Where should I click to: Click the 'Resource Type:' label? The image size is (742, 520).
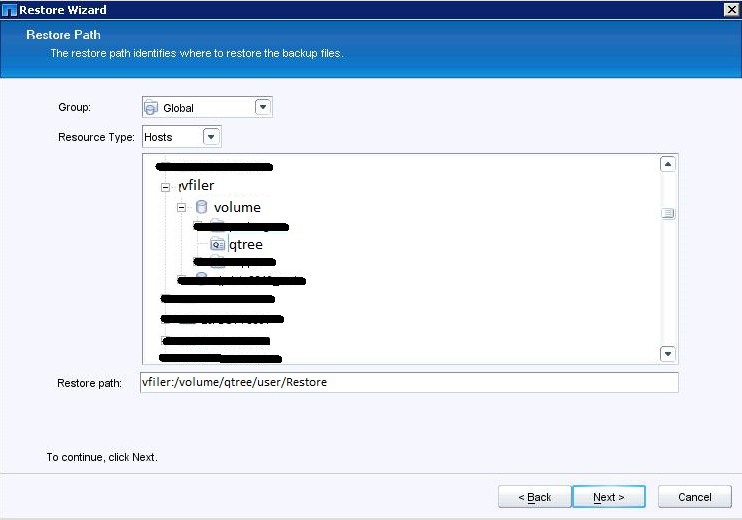[96, 137]
